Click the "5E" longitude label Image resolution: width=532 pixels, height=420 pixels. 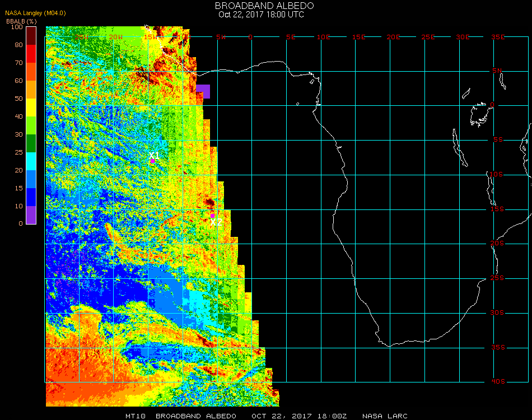[x=291, y=37]
